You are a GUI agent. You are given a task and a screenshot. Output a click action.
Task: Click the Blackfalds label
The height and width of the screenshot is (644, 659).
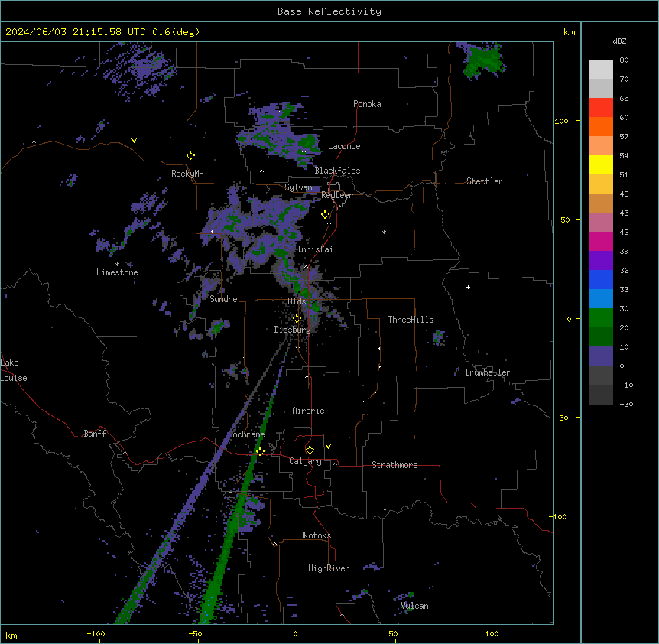point(337,171)
